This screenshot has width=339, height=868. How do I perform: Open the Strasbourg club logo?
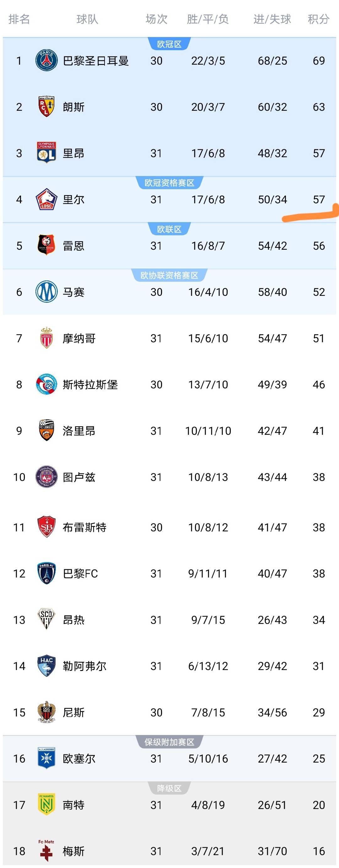46,384
